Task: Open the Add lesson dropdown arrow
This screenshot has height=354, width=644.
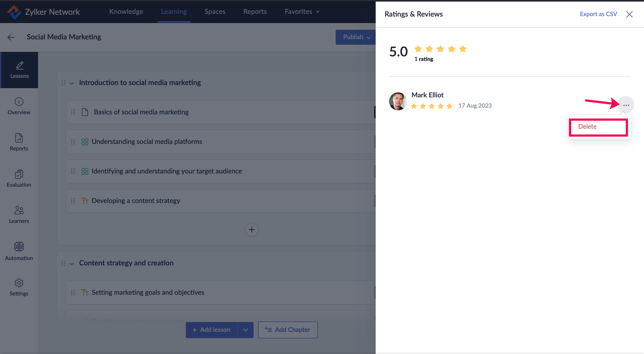Action: pyautogui.click(x=245, y=330)
